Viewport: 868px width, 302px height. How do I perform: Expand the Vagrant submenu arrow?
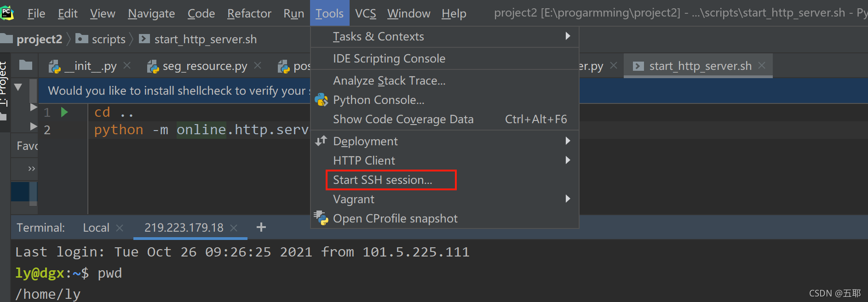(x=568, y=199)
